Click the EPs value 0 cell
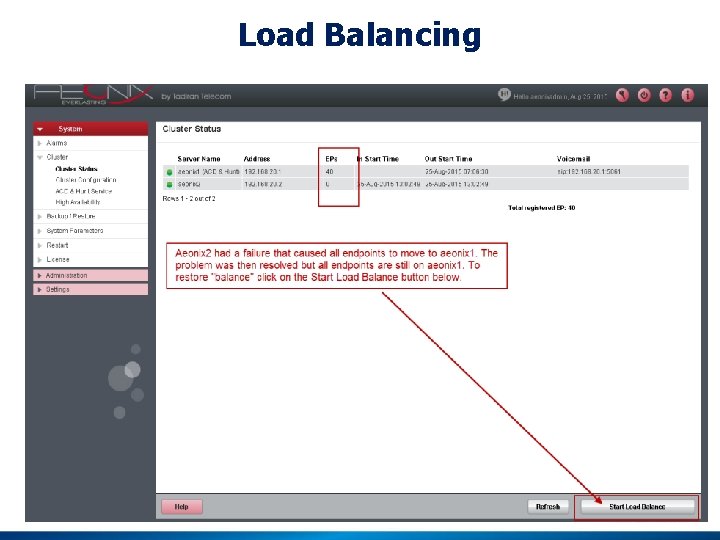 coord(327,184)
